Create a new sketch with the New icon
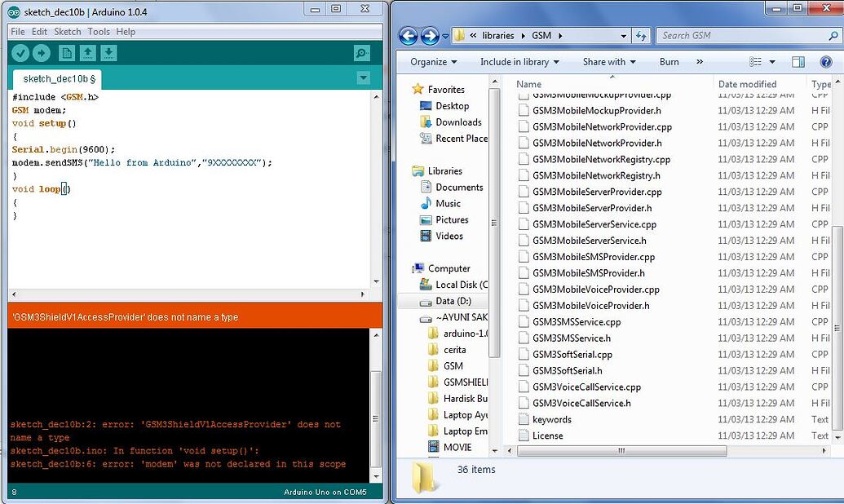This screenshot has height=504, width=844. (68, 52)
